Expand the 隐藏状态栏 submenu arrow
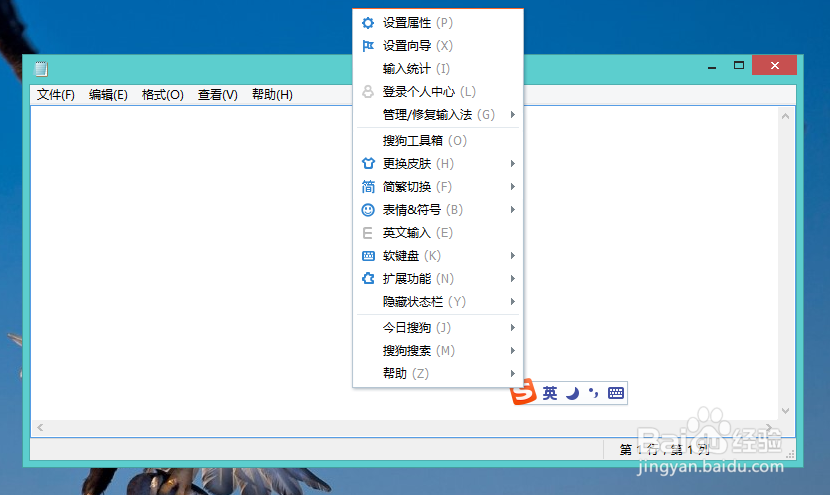The height and width of the screenshot is (495, 830). (512, 302)
